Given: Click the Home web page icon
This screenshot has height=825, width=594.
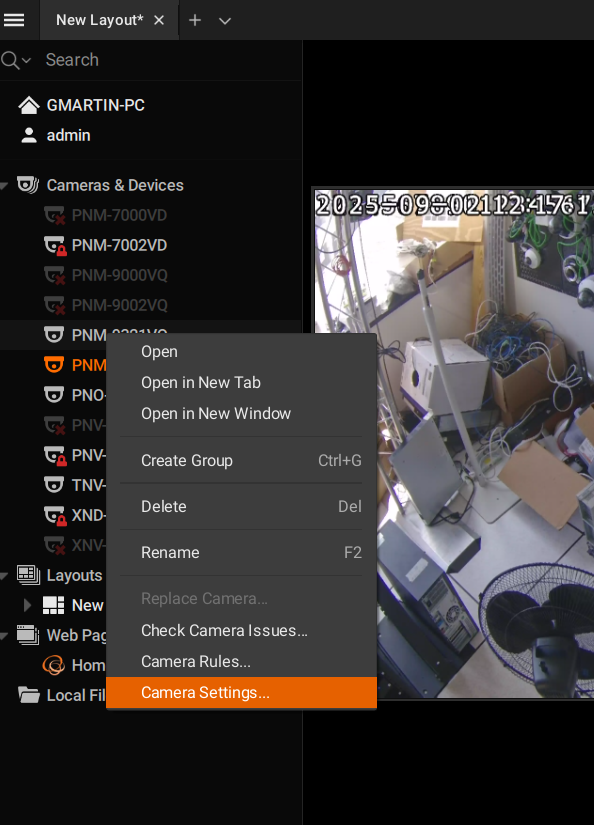Looking at the screenshot, I should click(54, 666).
